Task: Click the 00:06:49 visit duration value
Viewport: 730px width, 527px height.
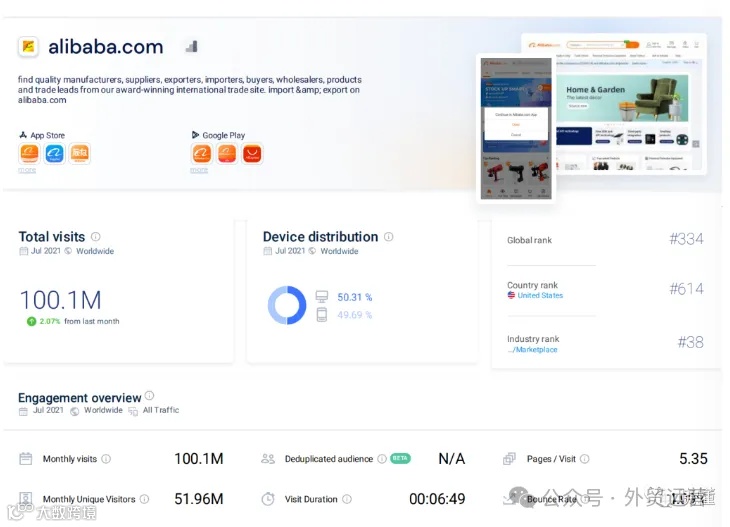Action: [437, 499]
